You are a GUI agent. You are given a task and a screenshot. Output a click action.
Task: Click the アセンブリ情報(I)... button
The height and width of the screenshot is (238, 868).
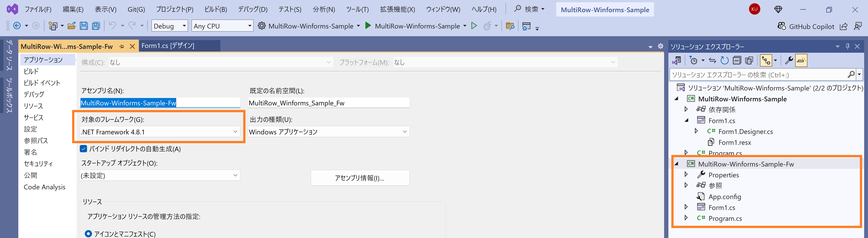(360, 178)
